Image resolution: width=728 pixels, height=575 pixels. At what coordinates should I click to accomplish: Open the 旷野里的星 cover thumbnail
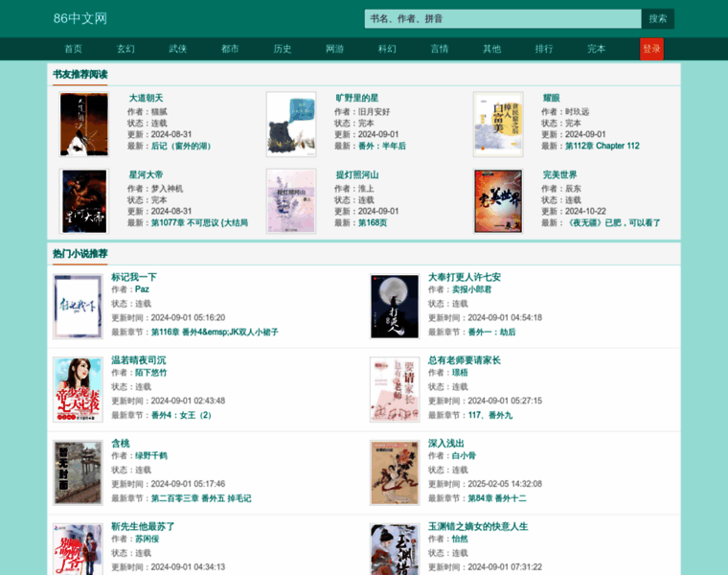(291, 124)
